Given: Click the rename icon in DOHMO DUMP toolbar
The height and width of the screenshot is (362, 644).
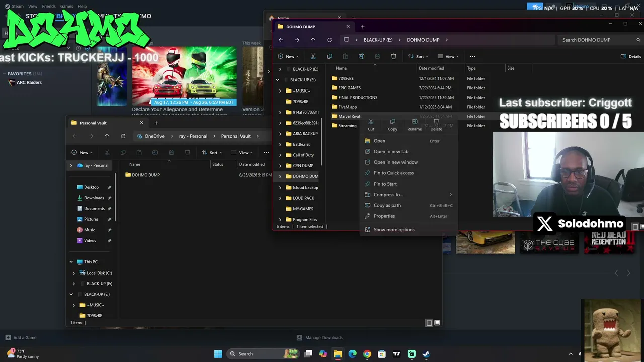Looking at the screenshot, I should coord(361,56).
